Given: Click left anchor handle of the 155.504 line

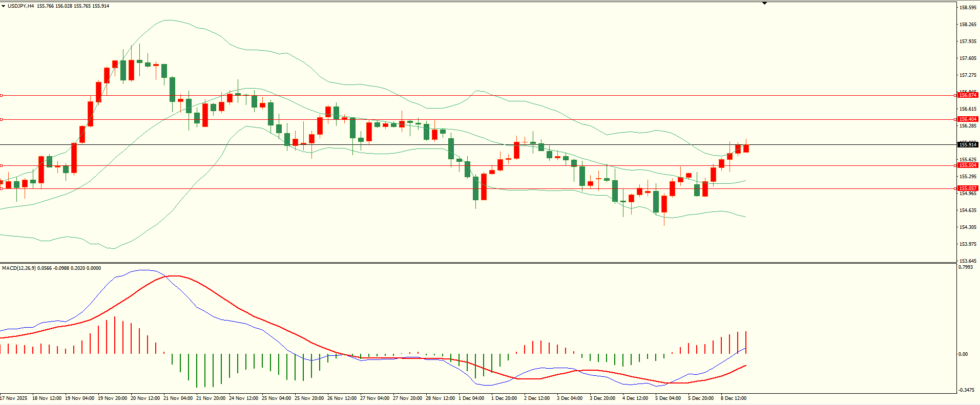Looking at the screenshot, I should click(x=2, y=165).
